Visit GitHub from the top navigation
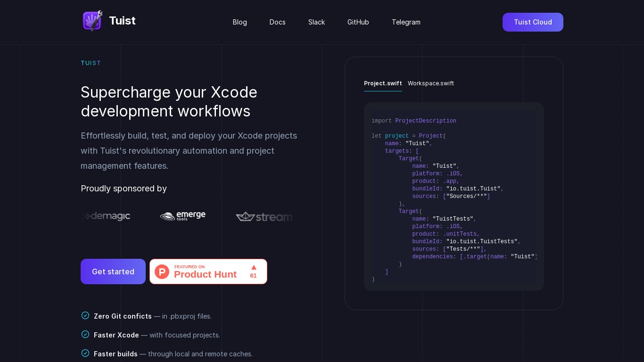Image resolution: width=644 pixels, height=362 pixels. pyautogui.click(x=358, y=22)
